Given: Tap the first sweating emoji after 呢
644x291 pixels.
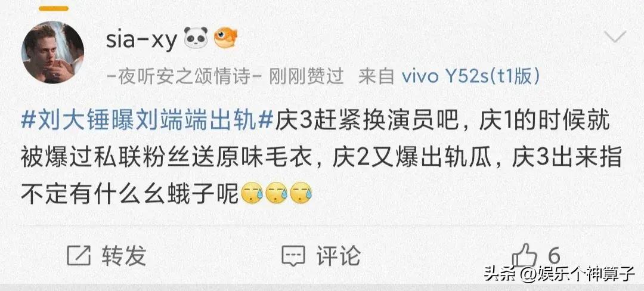Looking at the screenshot, I should tap(252, 194).
